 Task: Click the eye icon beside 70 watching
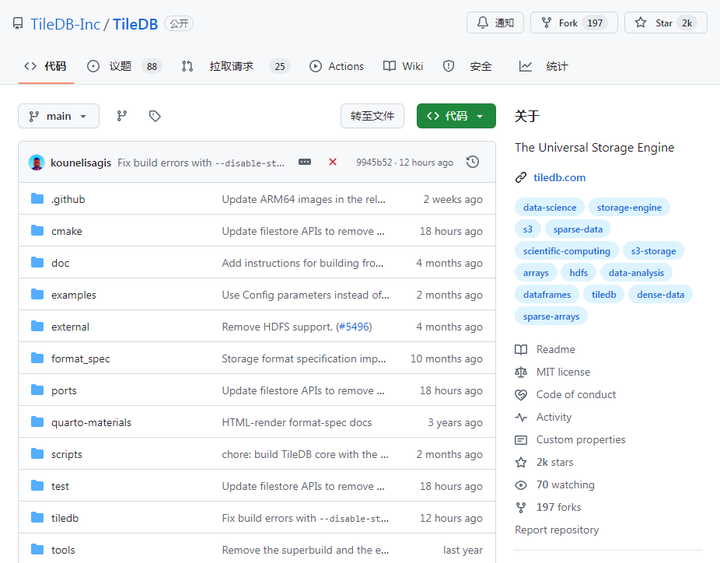coord(521,485)
